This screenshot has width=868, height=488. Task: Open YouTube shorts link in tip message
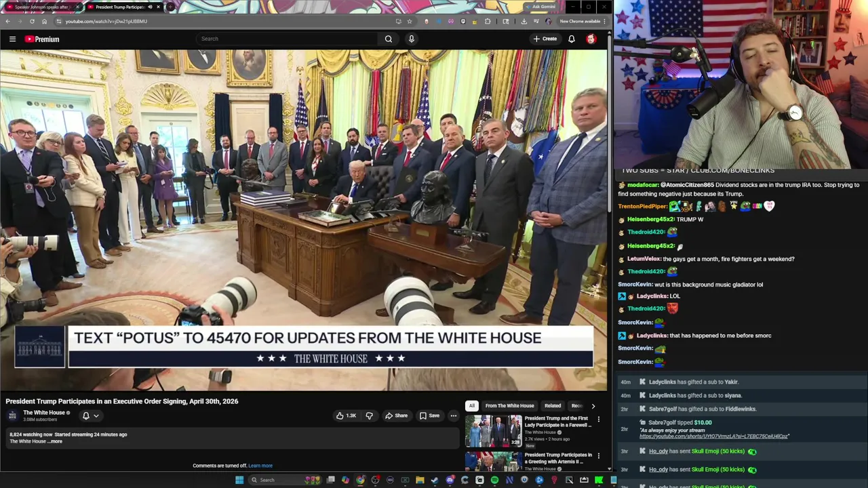click(x=713, y=436)
